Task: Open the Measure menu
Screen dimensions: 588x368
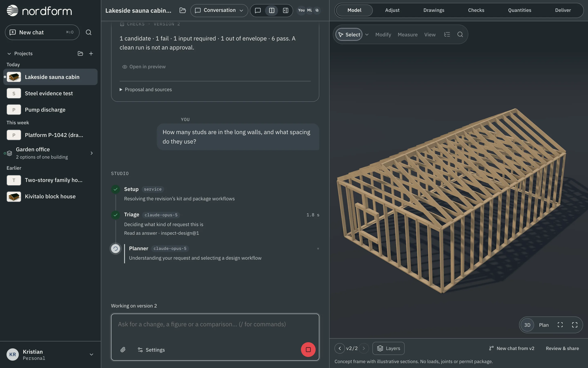Action: click(x=408, y=35)
